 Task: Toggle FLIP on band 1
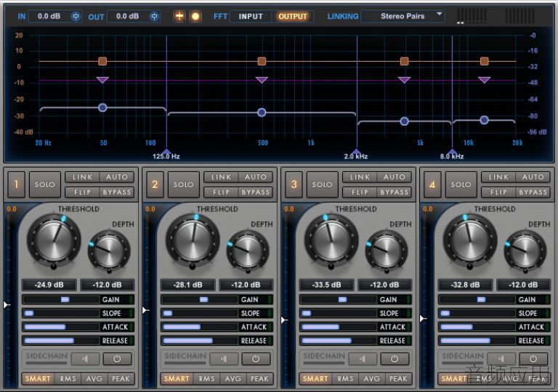83,192
